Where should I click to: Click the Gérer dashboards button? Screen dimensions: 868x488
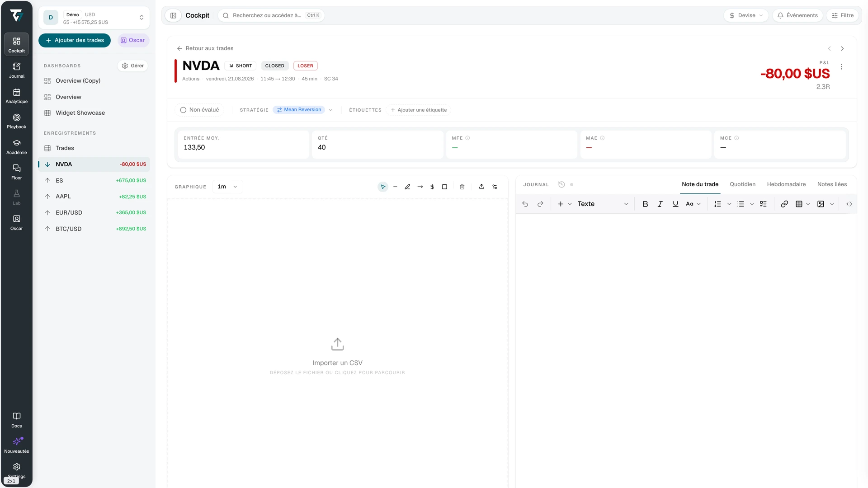pos(133,66)
